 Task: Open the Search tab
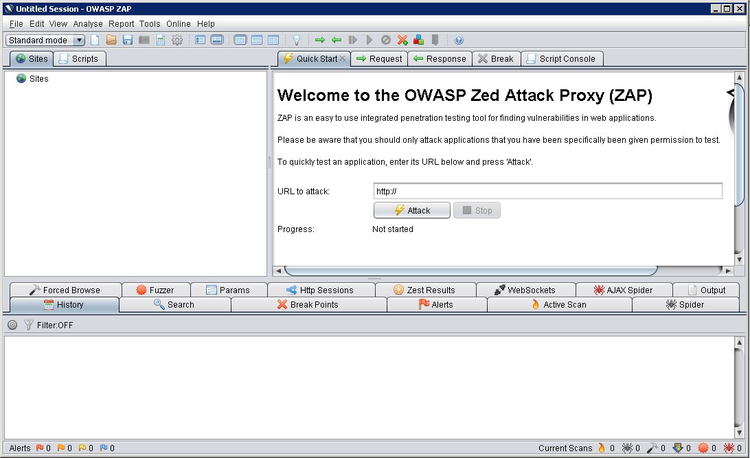click(x=175, y=305)
